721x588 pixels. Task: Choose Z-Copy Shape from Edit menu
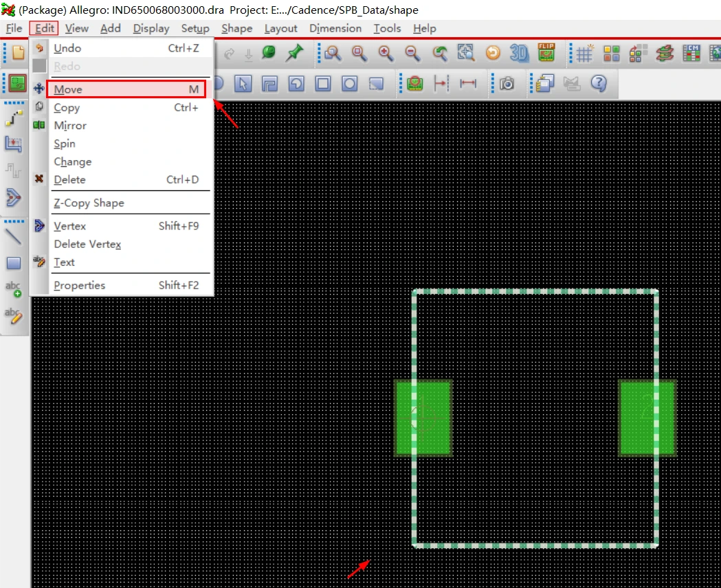[x=122, y=203]
